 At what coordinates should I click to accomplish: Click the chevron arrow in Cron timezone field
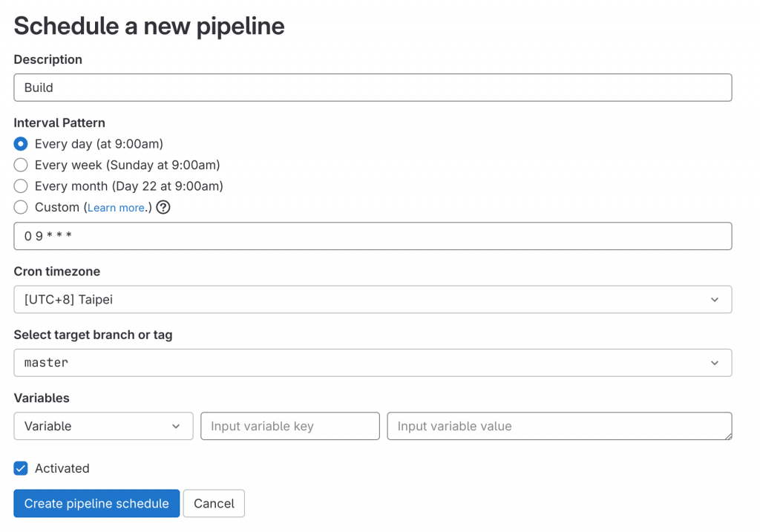coord(714,300)
